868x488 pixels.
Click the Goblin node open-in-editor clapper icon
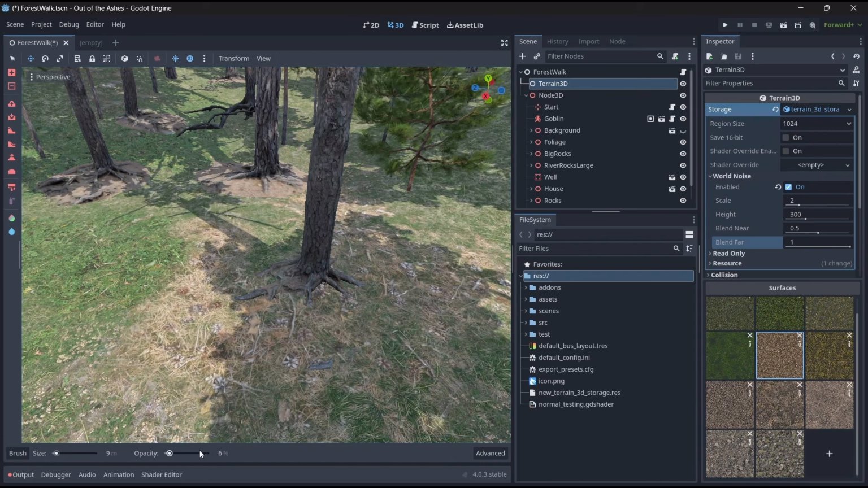pos(661,119)
